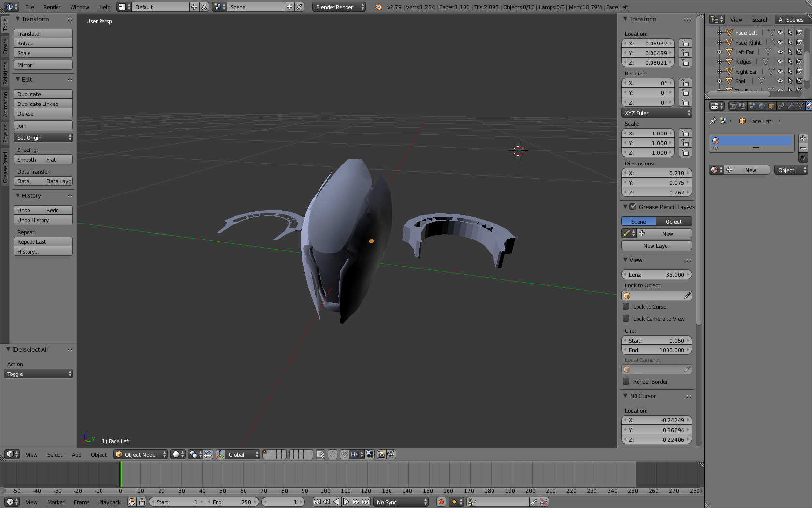This screenshot has height=508, width=812.
Task: Click the delete keyframes icon in timeline header
Action: [544, 502]
